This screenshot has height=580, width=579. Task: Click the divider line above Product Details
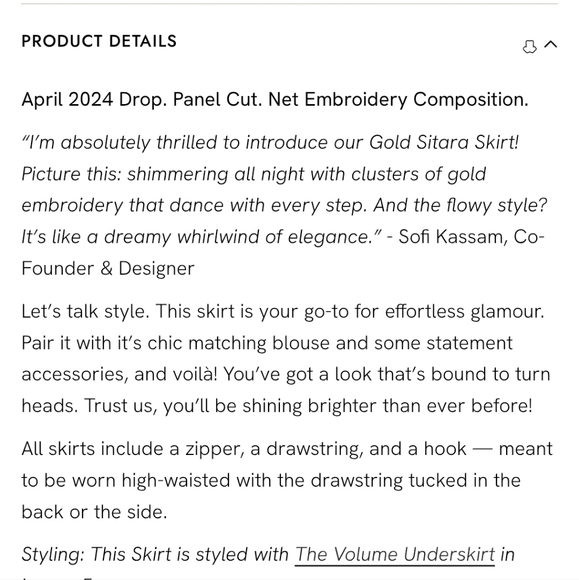289,4
